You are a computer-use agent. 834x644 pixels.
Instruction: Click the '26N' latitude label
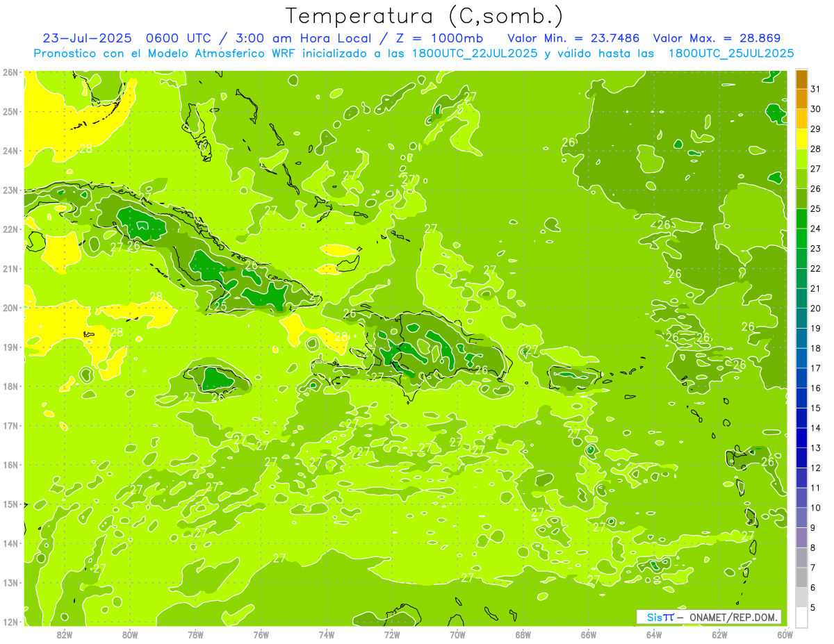click(x=10, y=72)
